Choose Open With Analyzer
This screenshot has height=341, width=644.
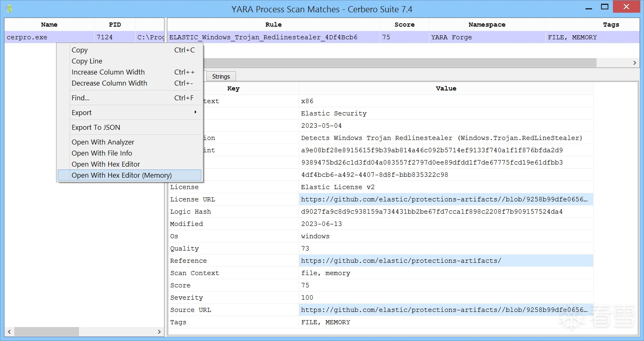coord(129,142)
